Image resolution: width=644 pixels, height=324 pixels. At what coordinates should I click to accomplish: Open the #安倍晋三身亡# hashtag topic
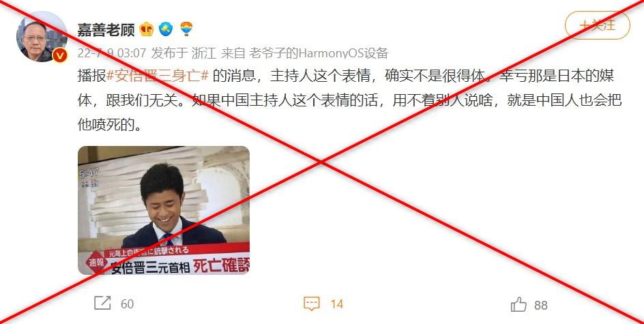[x=158, y=76]
